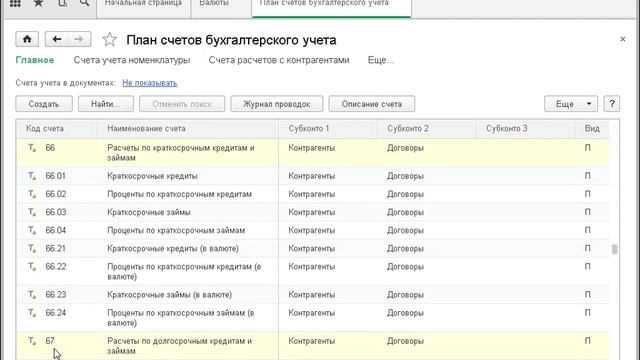The image size is (640, 360).
Task: Open Описание счета
Action: pyautogui.click(x=372, y=104)
